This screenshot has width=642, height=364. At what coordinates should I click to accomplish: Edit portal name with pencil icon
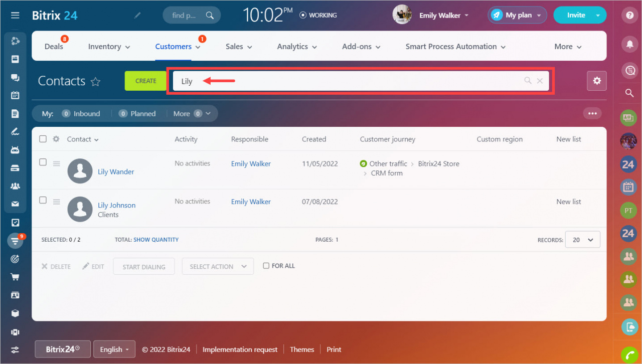(137, 16)
